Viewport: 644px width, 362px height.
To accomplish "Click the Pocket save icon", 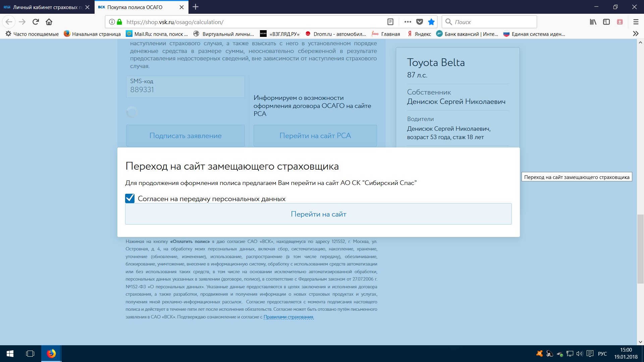I will pyautogui.click(x=420, y=22).
